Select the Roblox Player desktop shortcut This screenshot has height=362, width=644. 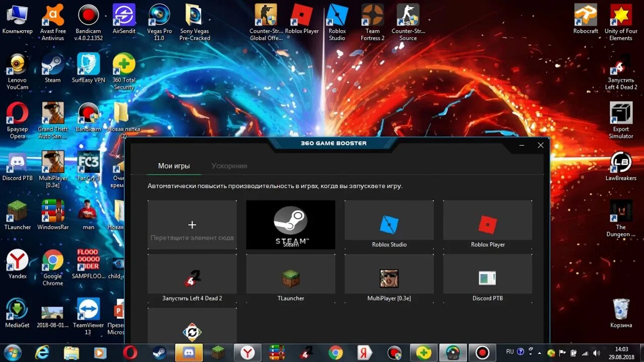302,20
